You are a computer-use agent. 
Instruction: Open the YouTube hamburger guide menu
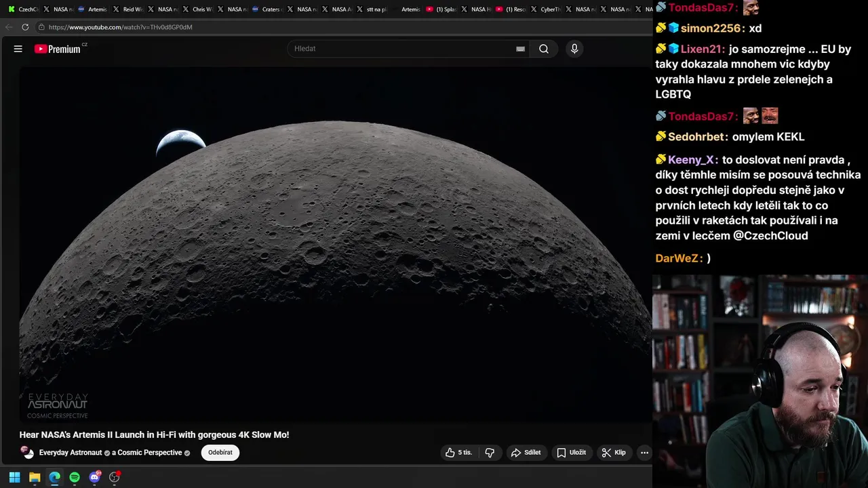coord(18,49)
